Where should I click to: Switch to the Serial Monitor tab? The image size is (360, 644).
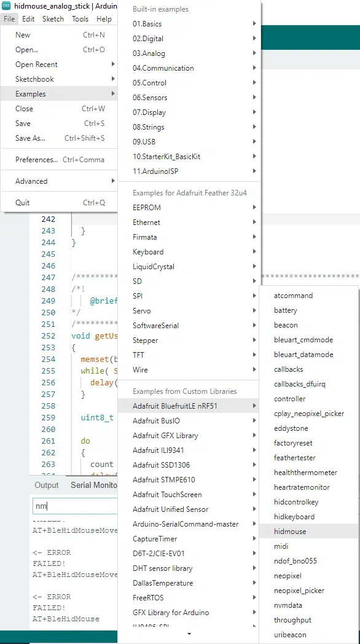93,485
